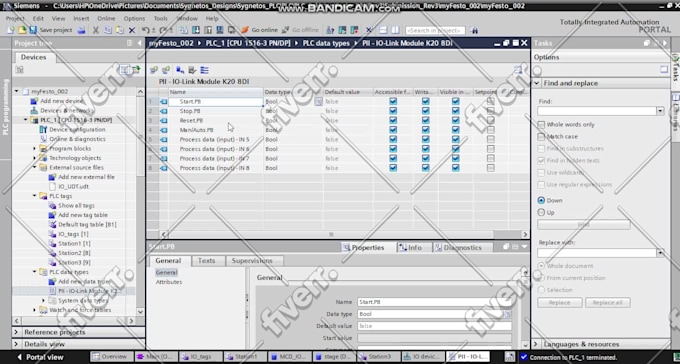The width and height of the screenshot is (680, 364).
Task: Toggle Accessible checkbox for Process data IN 8
Action: pos(393,168)
